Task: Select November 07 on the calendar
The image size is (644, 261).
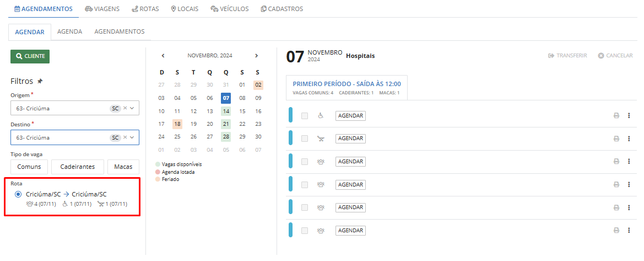Action: (226, 98)
